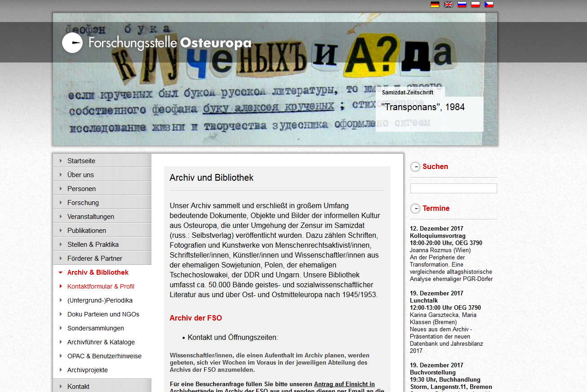
Task: Click the Kontakt und Öffnungszeiten bullet
Action: (x=233, y=337)
